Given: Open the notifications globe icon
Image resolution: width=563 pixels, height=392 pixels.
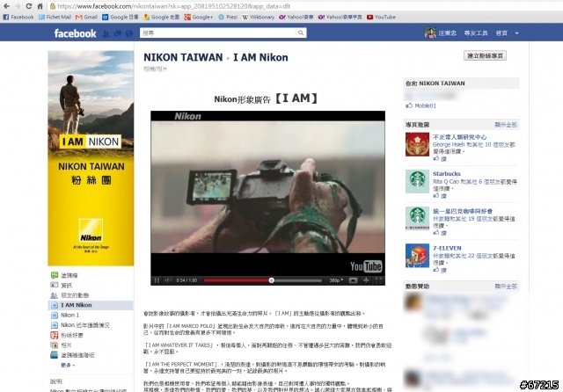Looking at the screenshot, I should pos(129,33).
